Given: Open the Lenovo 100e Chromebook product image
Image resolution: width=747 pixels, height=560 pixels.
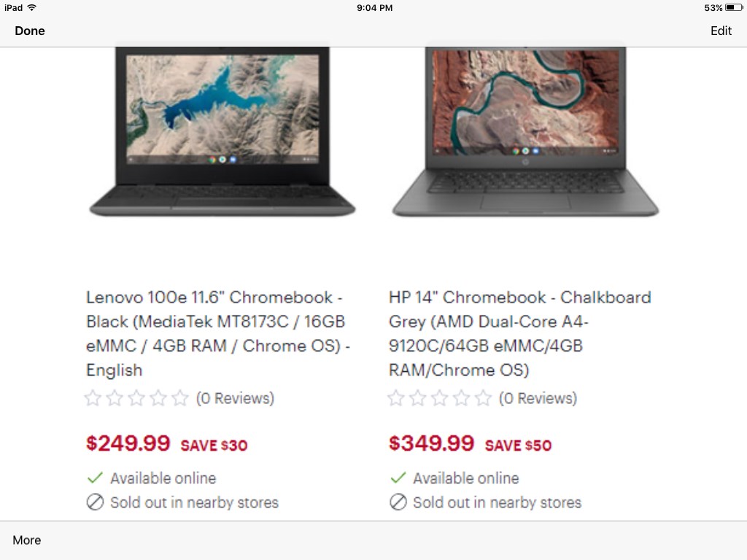Looking at the screenshot, I should point(222,131).
